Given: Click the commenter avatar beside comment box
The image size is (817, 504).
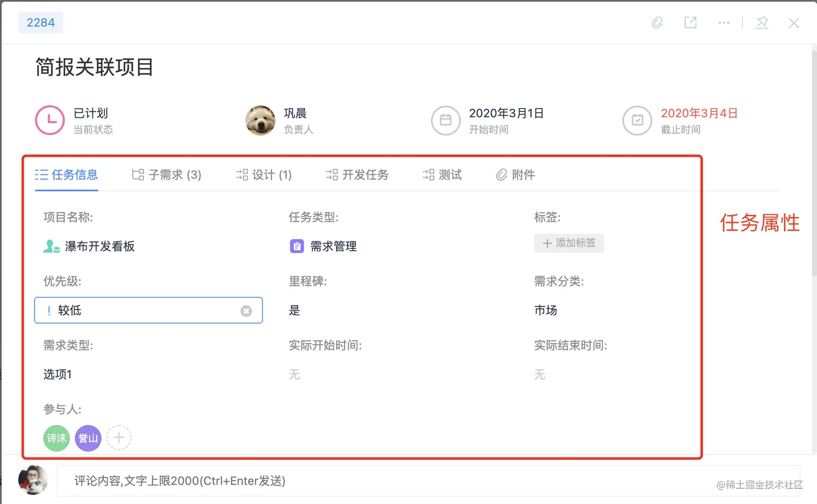Looking at the screenshot, I should [33, 480].
